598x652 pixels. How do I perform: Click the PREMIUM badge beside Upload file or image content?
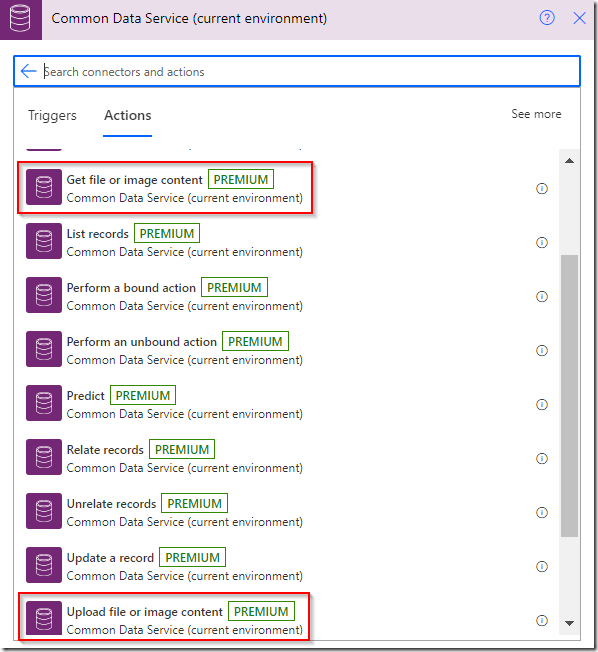[261, 612]
